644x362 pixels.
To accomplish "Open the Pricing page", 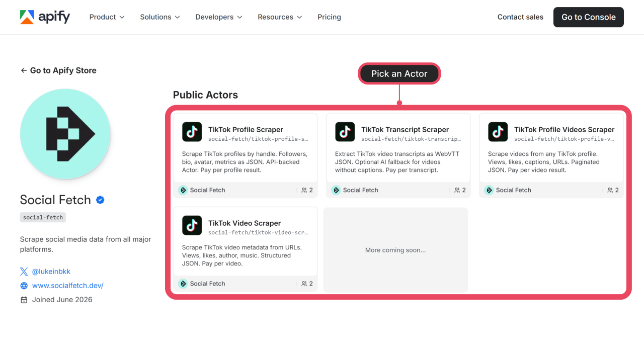I will click(x=329, y=17).
